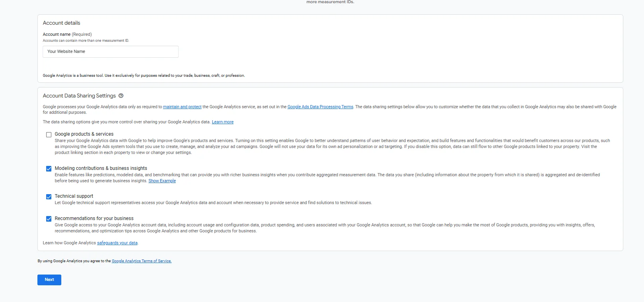Click the Account name input field
Viewport: 644px width, 302px height.
coord(111,52)
